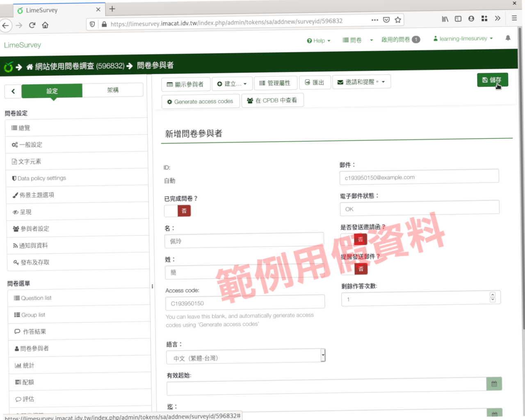
Task: Open calendar picker for 有效起始
Action: tap(494, 384)
